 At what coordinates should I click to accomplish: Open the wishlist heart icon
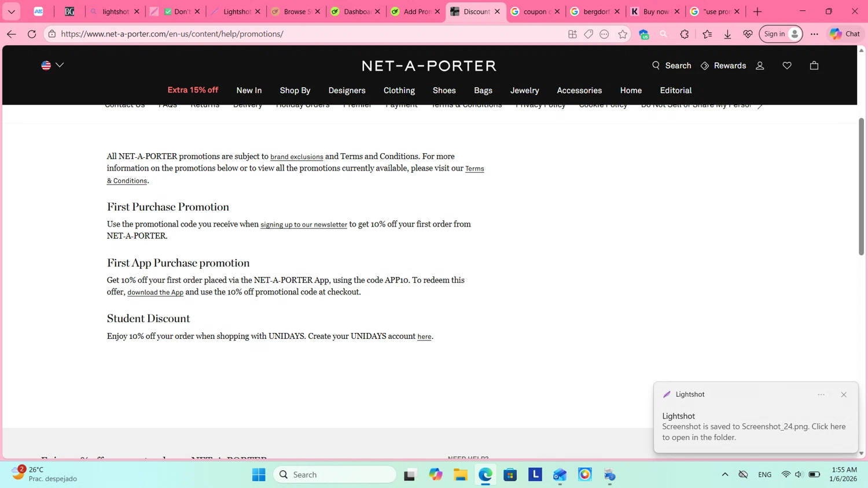point(787,65)
